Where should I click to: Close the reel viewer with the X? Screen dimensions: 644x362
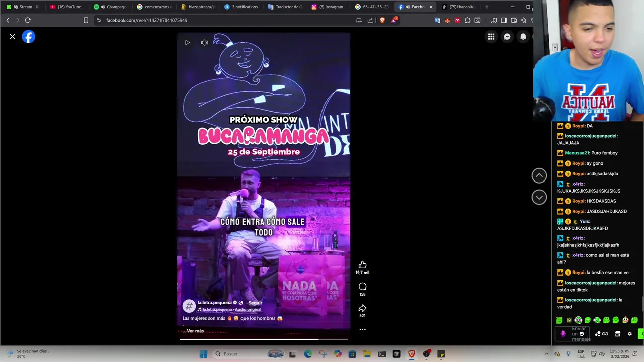(13, 37)
